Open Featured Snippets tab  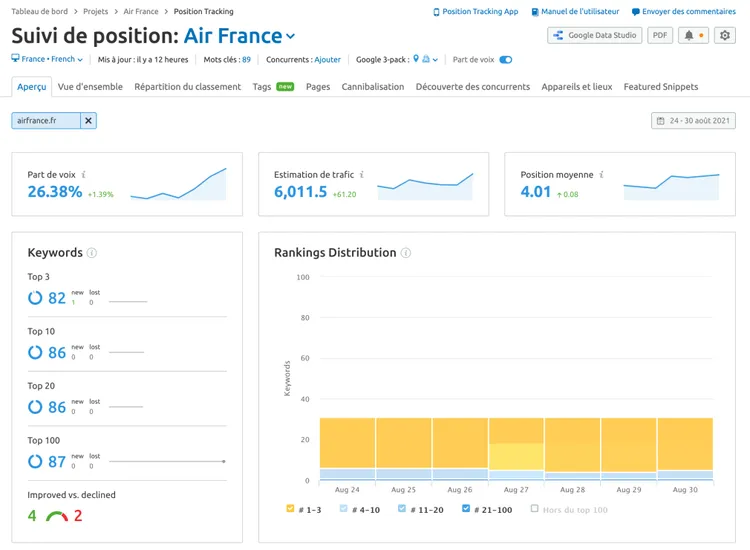(661, 87)
